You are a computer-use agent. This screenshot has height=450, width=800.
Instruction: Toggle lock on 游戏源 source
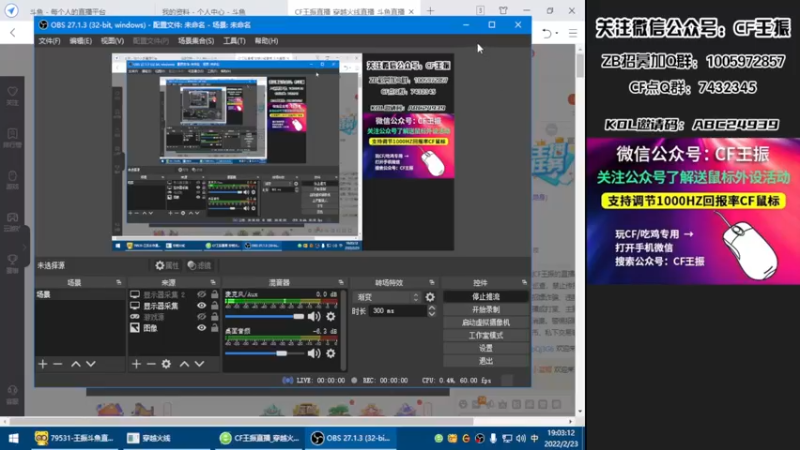click(214, 317)
